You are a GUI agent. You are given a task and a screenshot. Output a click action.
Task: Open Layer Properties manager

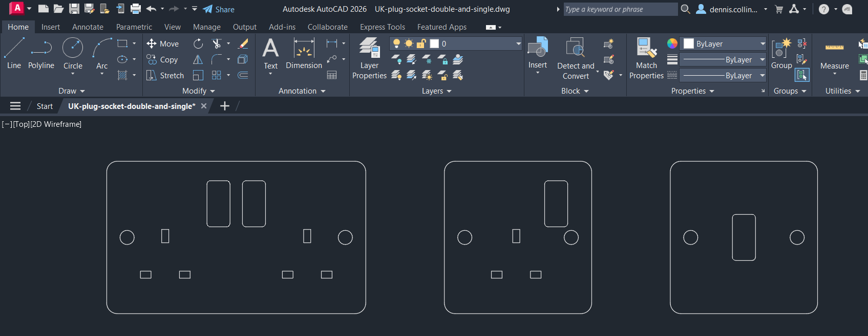pos(369,58)
